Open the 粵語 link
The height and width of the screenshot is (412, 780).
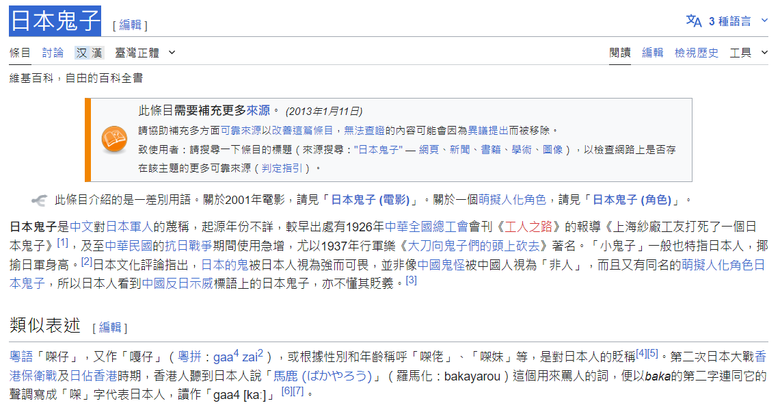21,357
